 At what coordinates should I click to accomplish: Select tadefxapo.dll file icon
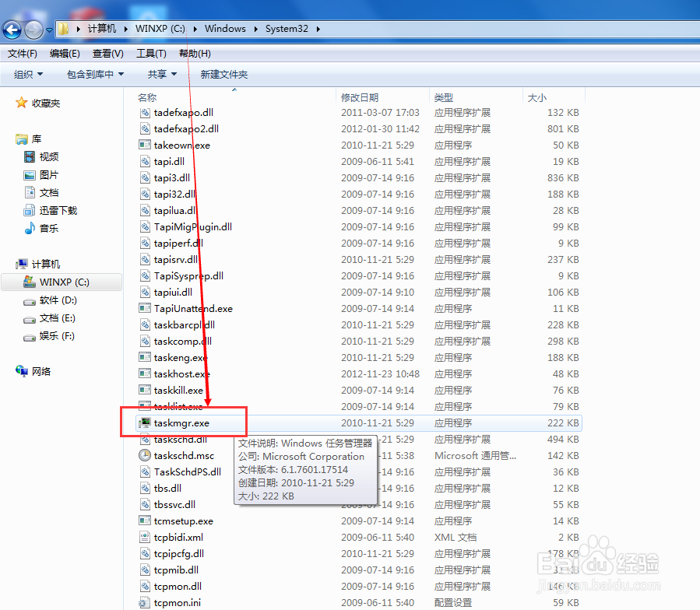tap(145, 113)
